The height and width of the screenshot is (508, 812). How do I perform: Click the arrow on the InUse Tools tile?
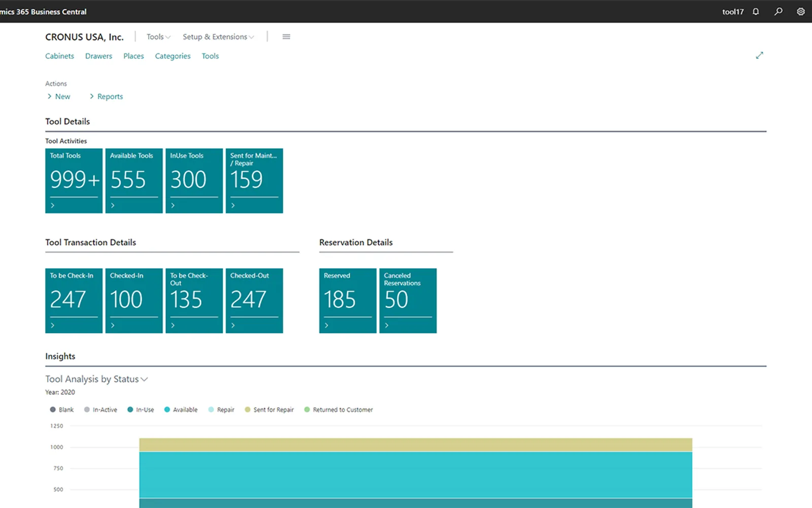173,205
